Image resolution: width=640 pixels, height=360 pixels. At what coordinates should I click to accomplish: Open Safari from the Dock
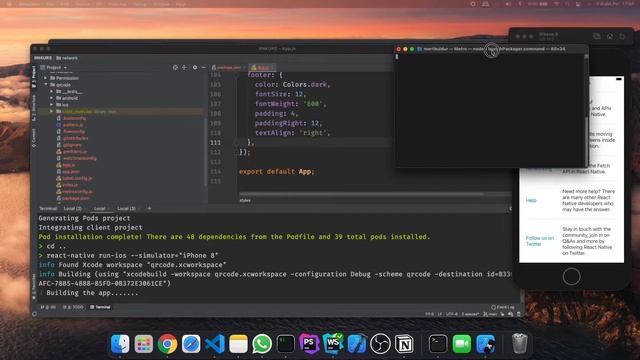click(x=191, y=344)
